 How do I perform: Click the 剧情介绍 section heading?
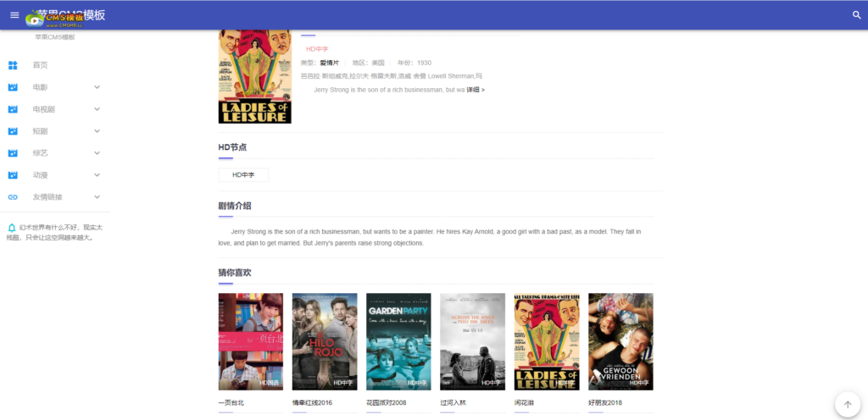[235, 206]
